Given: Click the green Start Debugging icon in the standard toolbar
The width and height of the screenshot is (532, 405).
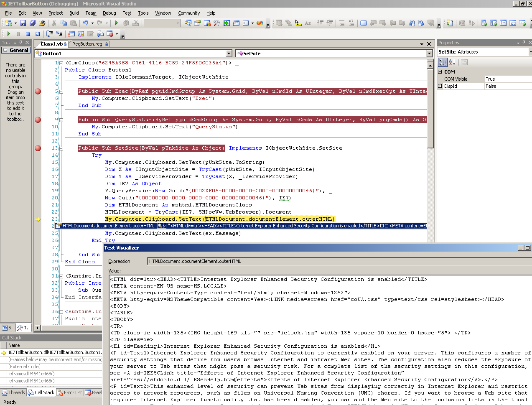Looking at the screenshot, I should coord(117,23).
